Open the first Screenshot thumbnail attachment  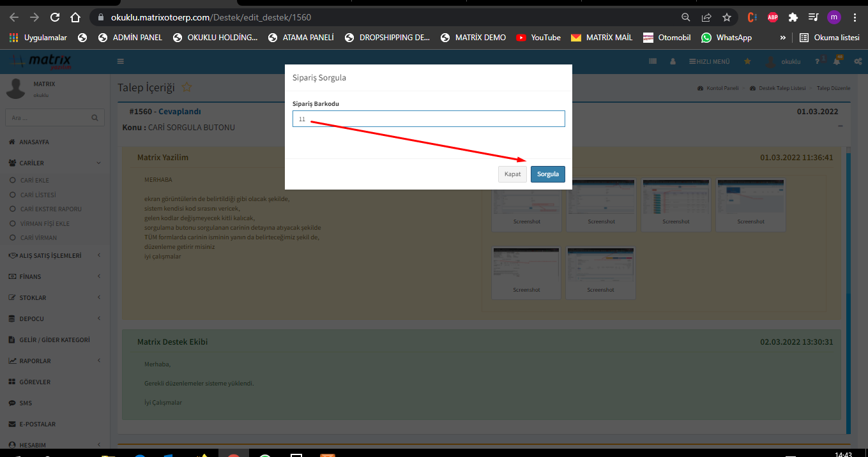pos(526,204)
